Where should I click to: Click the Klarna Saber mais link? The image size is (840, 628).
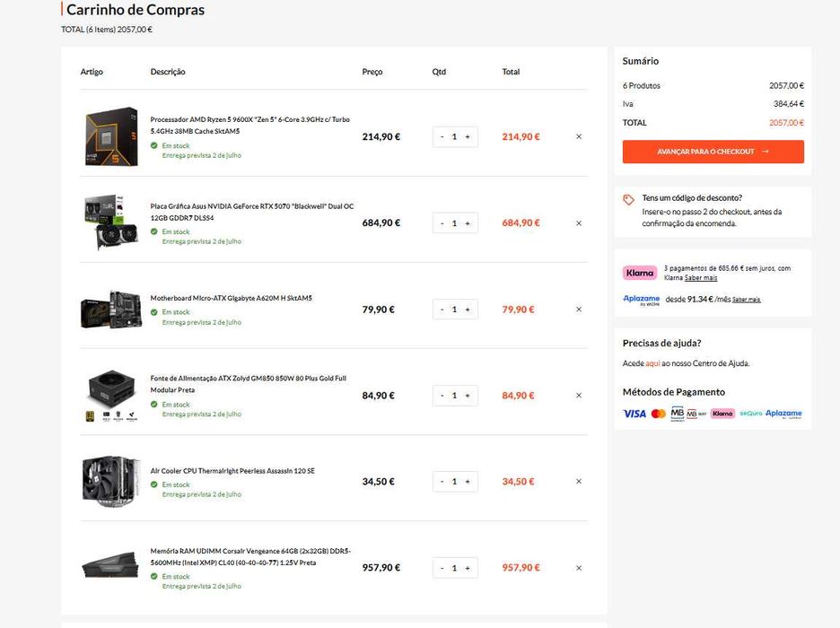(701, 278)
